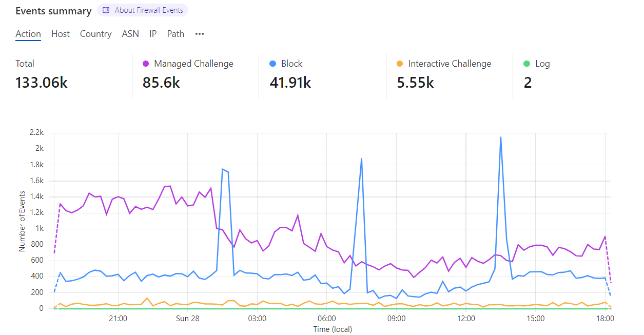The height and width of the screenshot is (335, 644).
Task: Switch to the Host tab
Action: pos(61,34)
